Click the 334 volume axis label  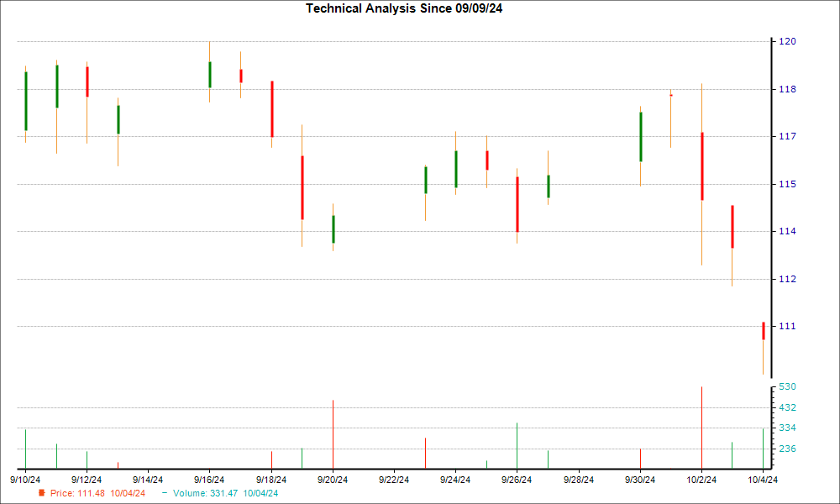787,428
